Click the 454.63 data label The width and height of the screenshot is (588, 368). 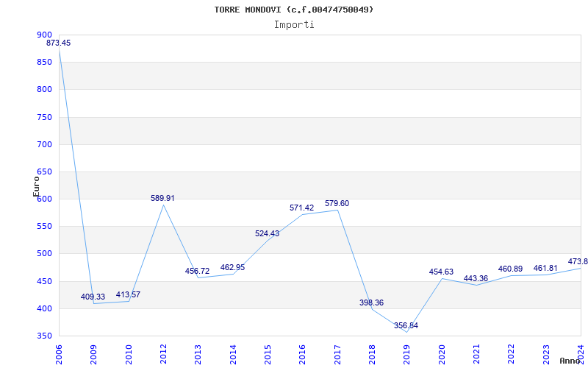click(442, 272)
